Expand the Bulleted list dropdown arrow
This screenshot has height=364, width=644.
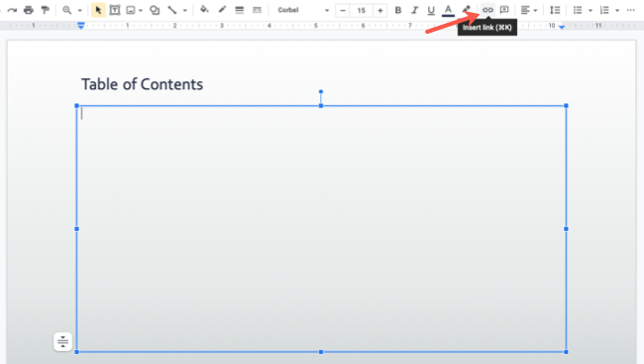[x=590, y=10]
